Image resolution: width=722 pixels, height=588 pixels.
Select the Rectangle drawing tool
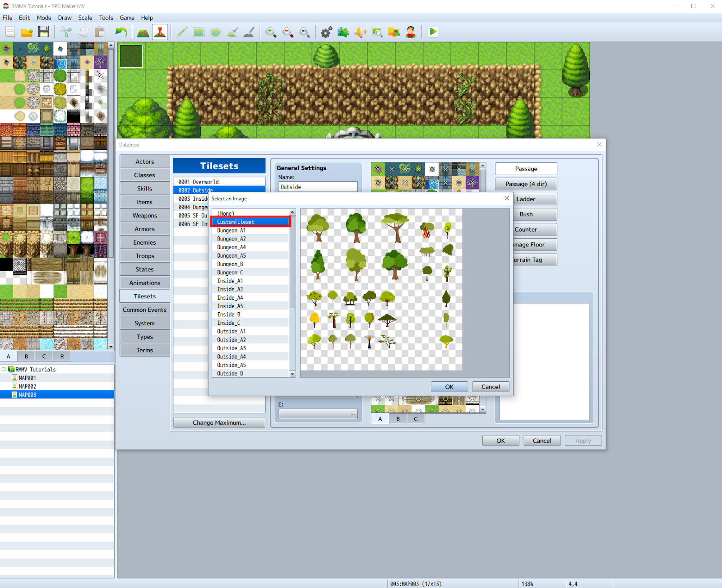pyautogui.click(x=199, y=32)
